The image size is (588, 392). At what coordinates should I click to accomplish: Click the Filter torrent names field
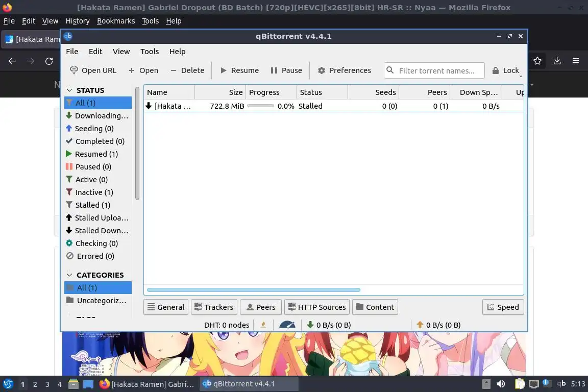tap(434, 70)
